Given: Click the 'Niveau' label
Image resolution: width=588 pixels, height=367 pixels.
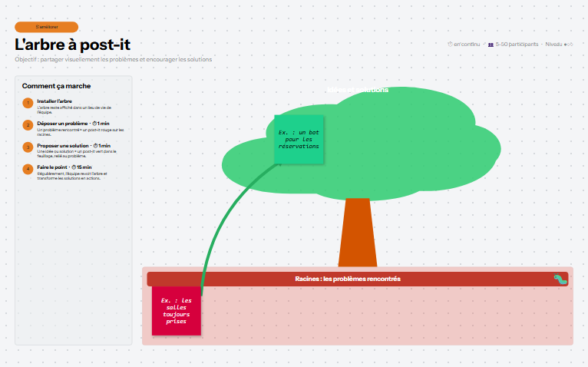Looking at the screenshot, I should (553, 45).
